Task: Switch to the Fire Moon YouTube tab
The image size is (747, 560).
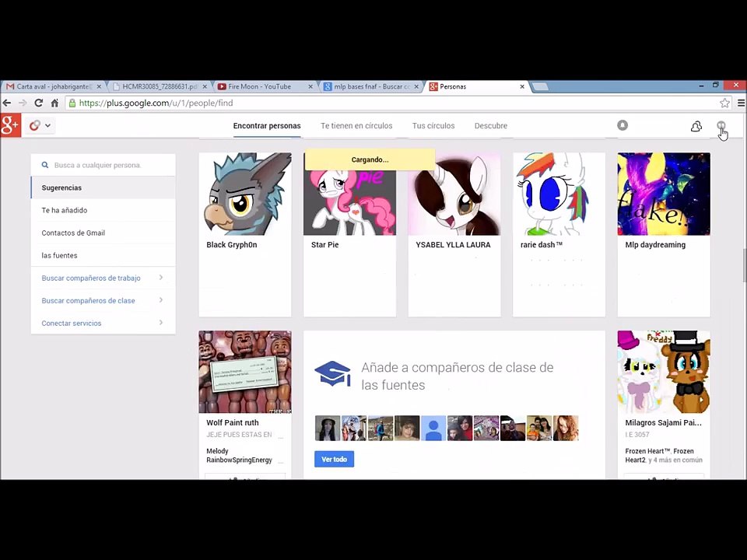Action: (x=265, y=86)
